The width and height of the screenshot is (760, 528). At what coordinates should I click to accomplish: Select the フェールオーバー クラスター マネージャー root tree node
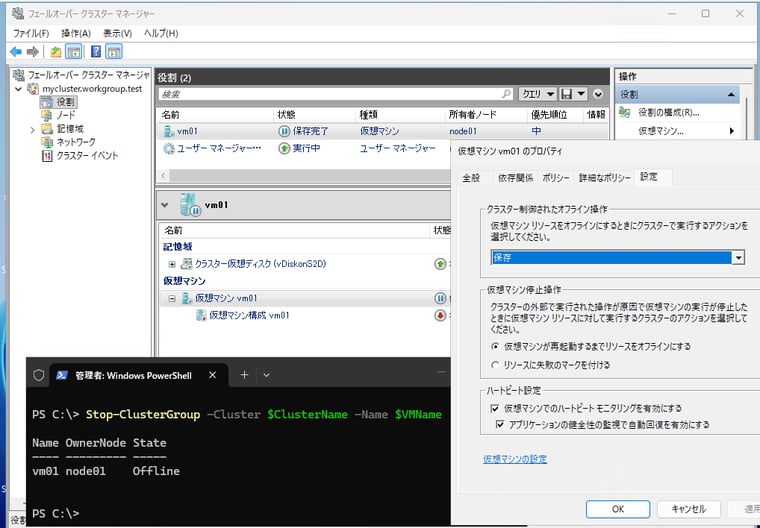coord(81,75)
